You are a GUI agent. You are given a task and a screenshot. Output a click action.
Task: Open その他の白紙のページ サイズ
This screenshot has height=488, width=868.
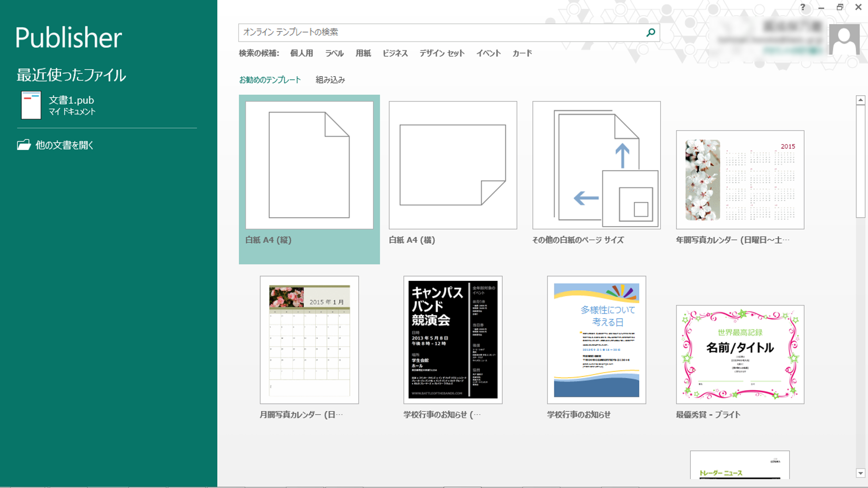[596, 165]
